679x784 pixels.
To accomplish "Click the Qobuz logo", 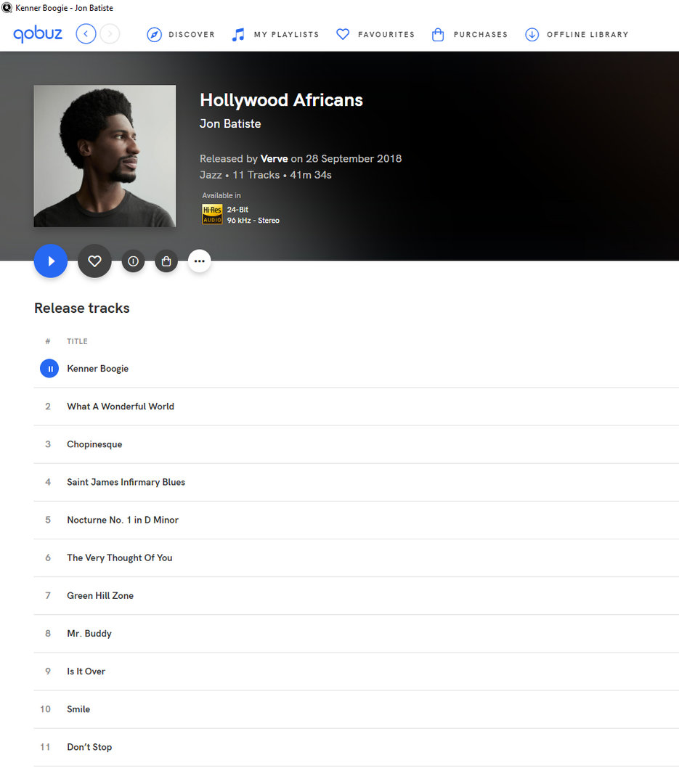I will click(38, 34).
